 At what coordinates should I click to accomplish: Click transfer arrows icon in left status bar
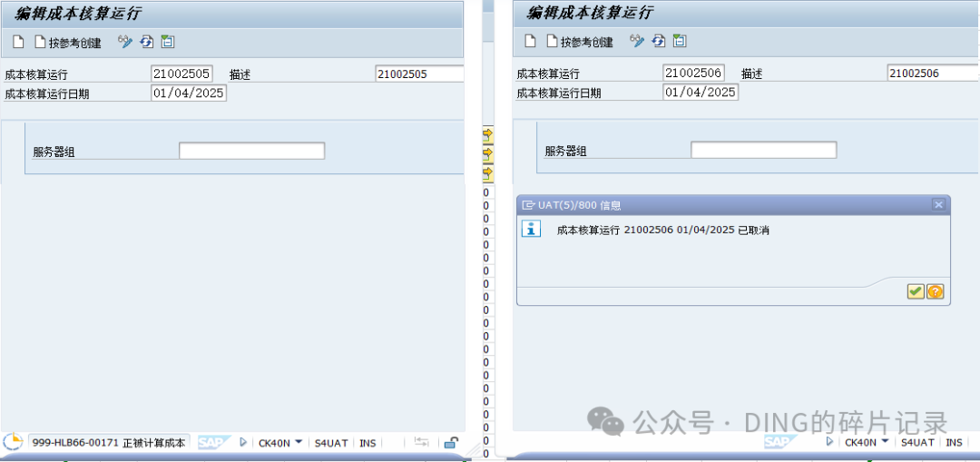422,443
